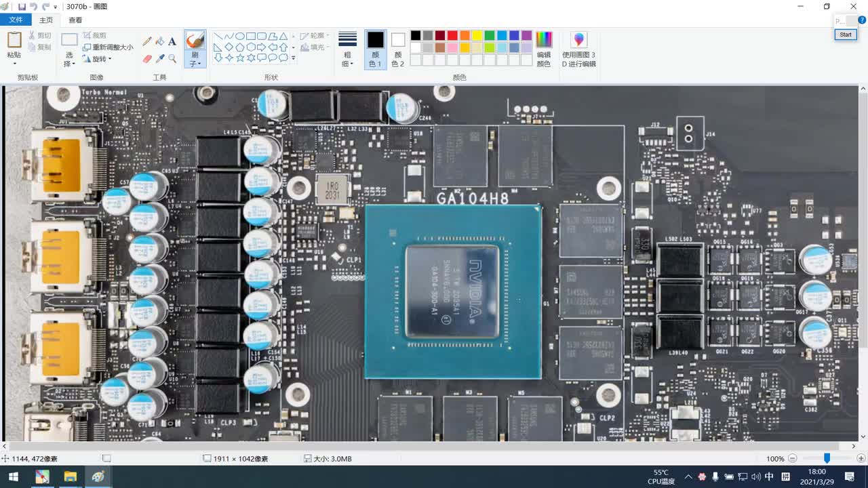868x488 pixels.
Task: Open Edit with Paint 3D
Action: 578,49
